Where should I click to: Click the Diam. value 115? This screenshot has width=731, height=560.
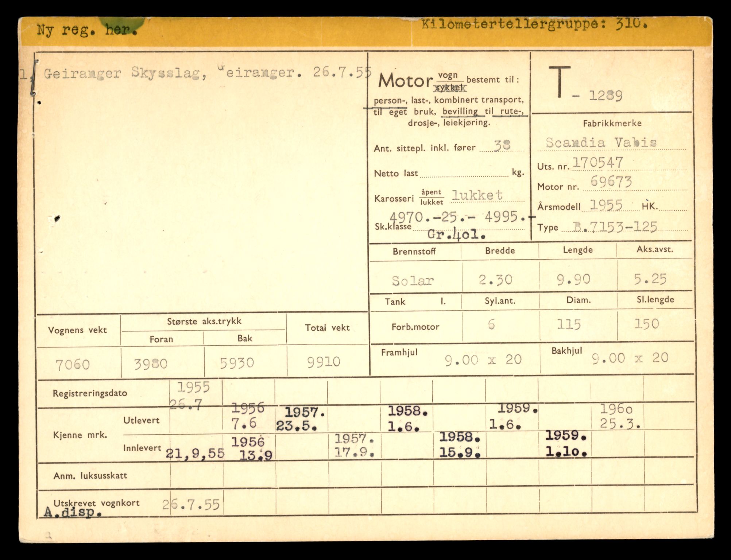[569, 324]
